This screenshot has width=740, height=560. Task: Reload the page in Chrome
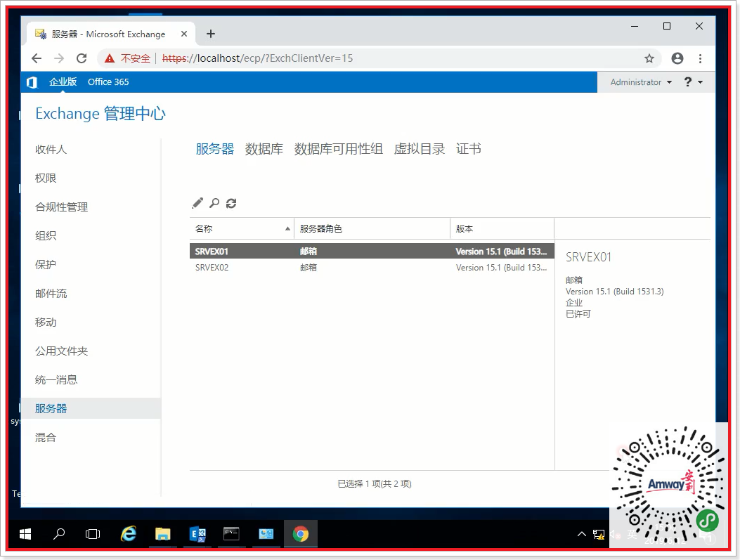[82, 58]
